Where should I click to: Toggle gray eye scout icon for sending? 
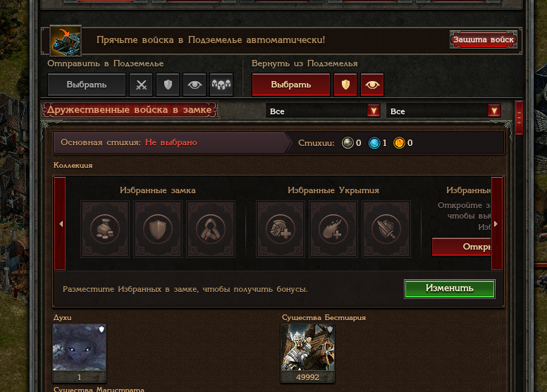[195, 85]
